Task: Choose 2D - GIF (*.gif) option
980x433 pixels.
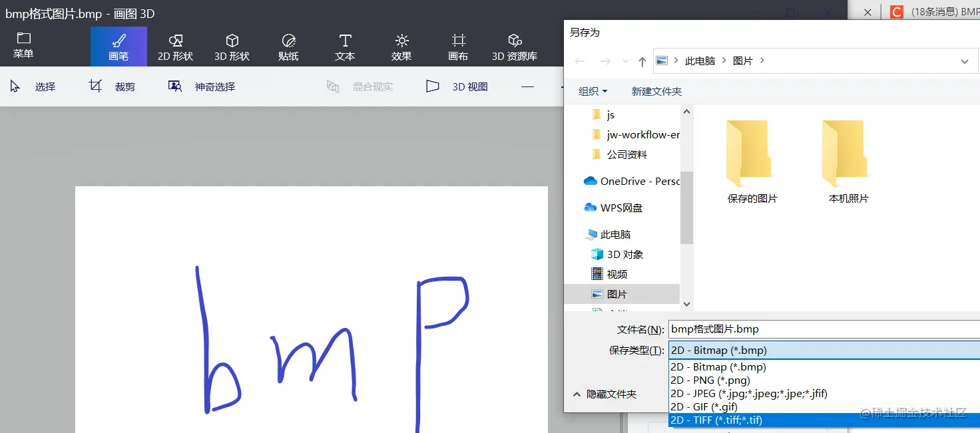Action: pos(824,406)
